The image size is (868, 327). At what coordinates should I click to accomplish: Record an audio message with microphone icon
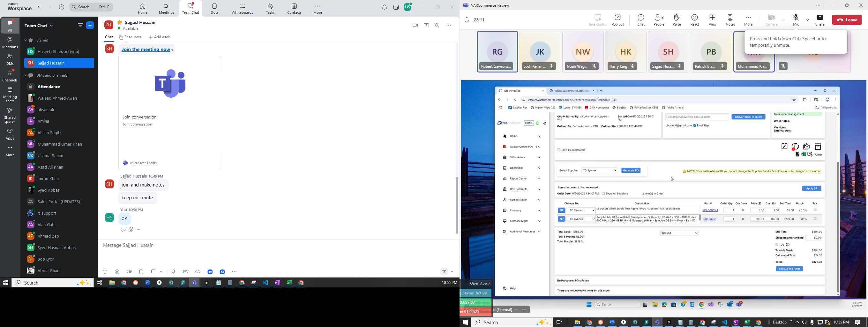click(x=174, y=272)
